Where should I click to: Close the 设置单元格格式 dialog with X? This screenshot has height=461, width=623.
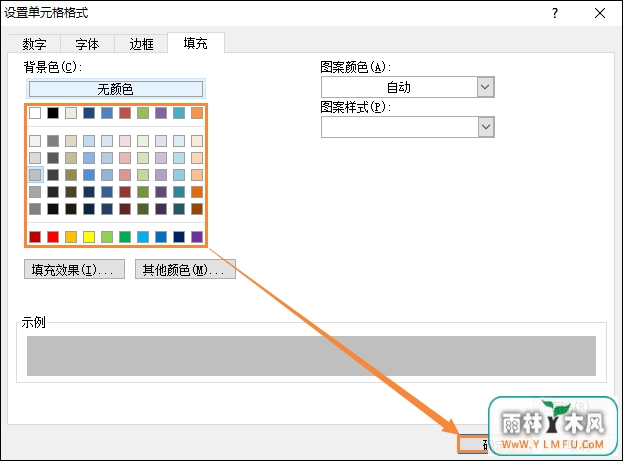(x=600, y=13)
